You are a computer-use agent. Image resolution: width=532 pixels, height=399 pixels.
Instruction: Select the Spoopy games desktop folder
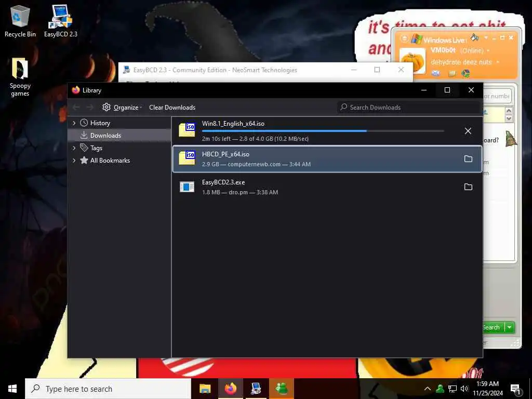pyautogui.click(x=20, y=77)
